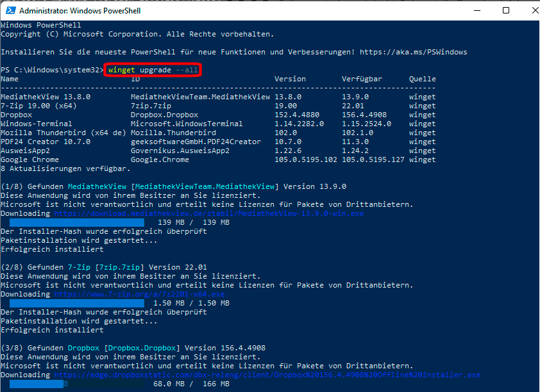Click the '(2/8) Gefunden' 7-Zip line
540x392 pixels.
click(104, 267)
